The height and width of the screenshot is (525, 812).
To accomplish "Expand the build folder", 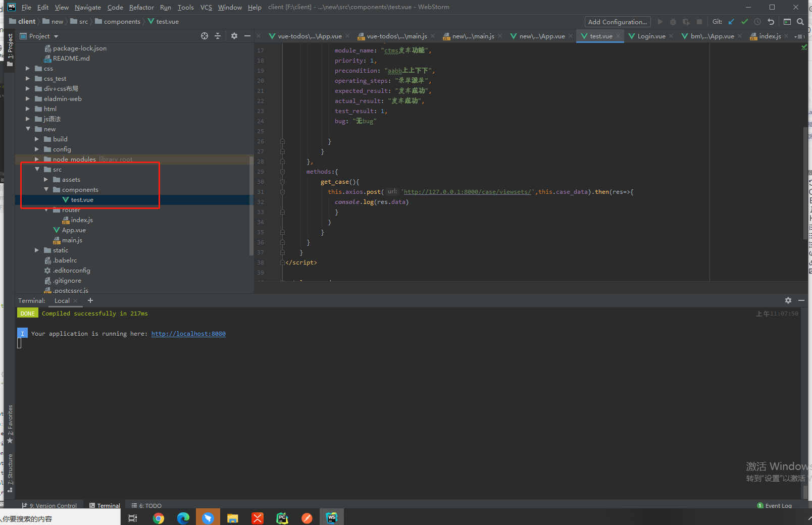I will coord(37,139).
